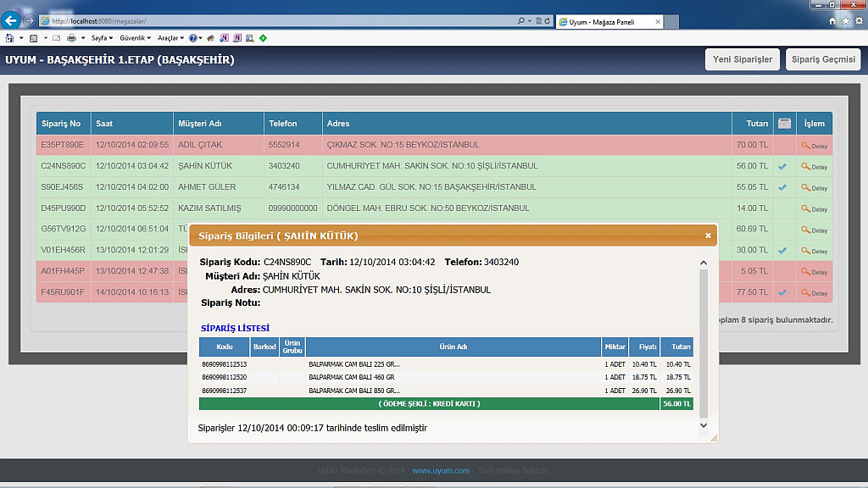Image resolution: width=868 pixels, height=488 pixels.
Task: Click the Home icon beside the Favorites star
Action: coord(832,21)
